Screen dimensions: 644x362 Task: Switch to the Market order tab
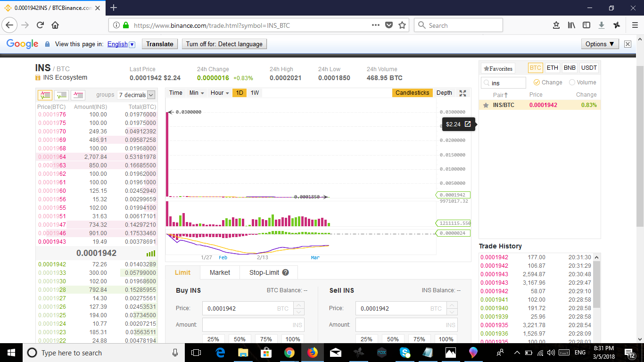[x=220, y=272]
